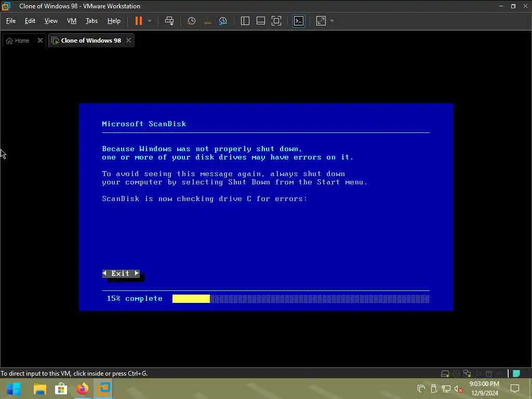The image size is (532, 399).
Task: Click the muted volume tray icon
Action: 458,389
